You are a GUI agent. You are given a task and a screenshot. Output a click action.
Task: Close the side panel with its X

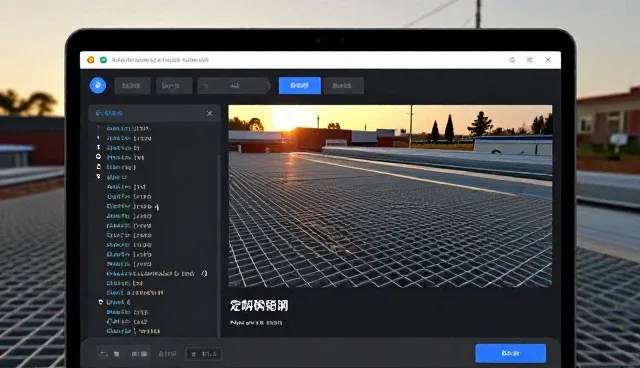pos(209,113)
